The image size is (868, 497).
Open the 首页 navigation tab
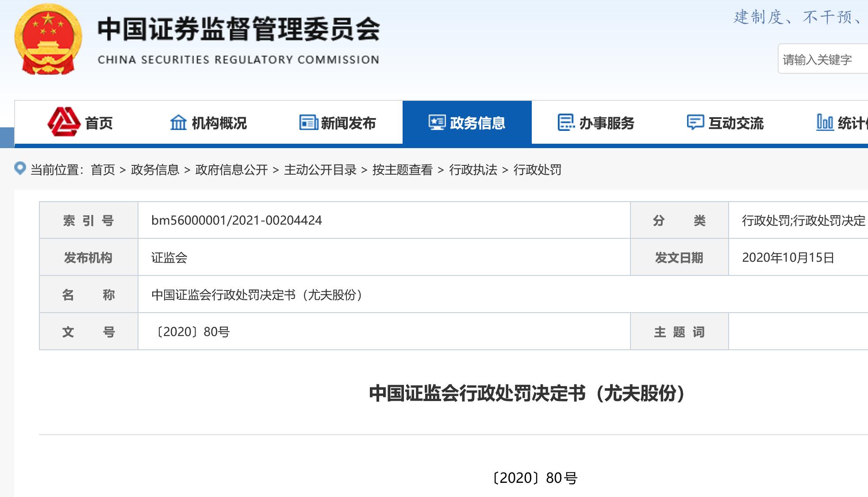[x=80, y=122]
